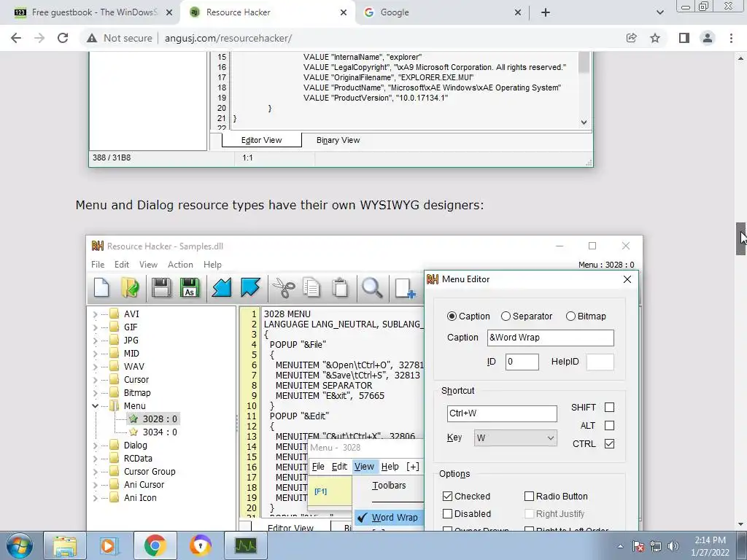Screen dimensions: 747x560
Task: Click the Copy pages icon
Action: pyautogui.click(x=311, y=288)
